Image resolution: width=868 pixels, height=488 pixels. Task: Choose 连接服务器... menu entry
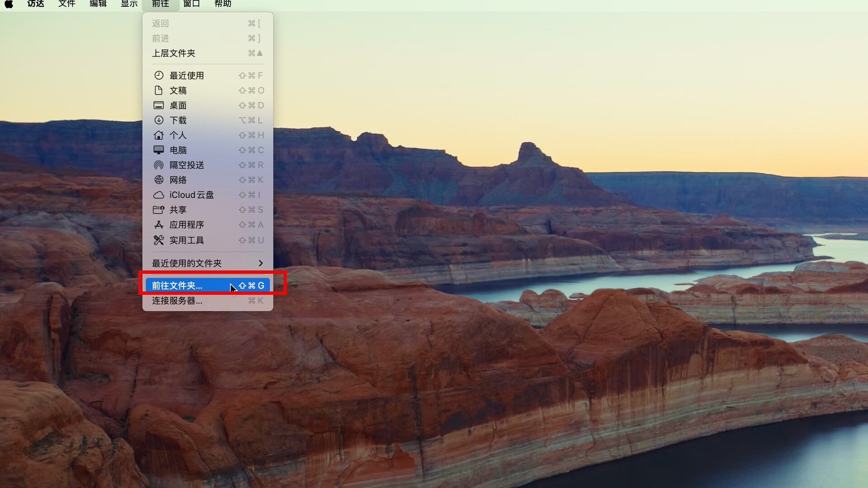tap(208, 300)
